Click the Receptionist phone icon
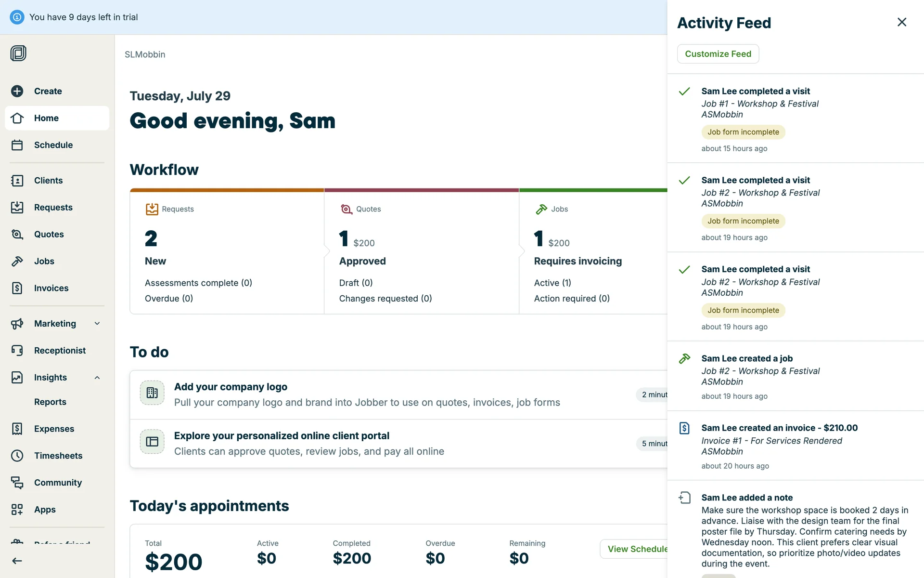This screenshot has height=578, width=924. coord(17,351)
